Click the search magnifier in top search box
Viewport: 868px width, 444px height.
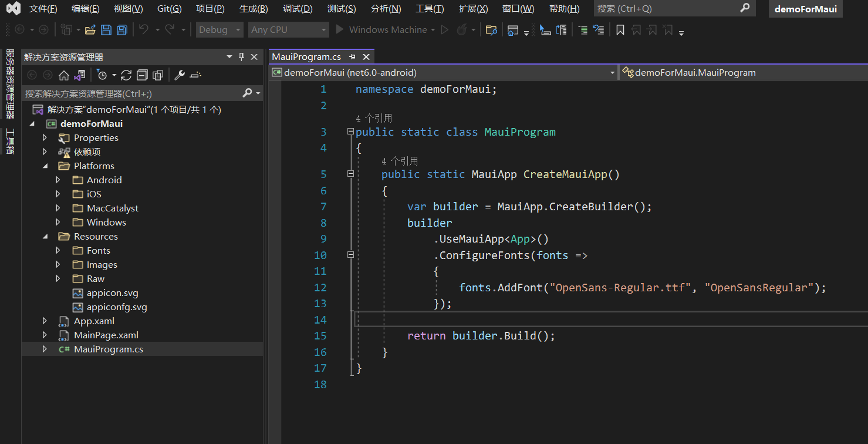click(745, 8)
